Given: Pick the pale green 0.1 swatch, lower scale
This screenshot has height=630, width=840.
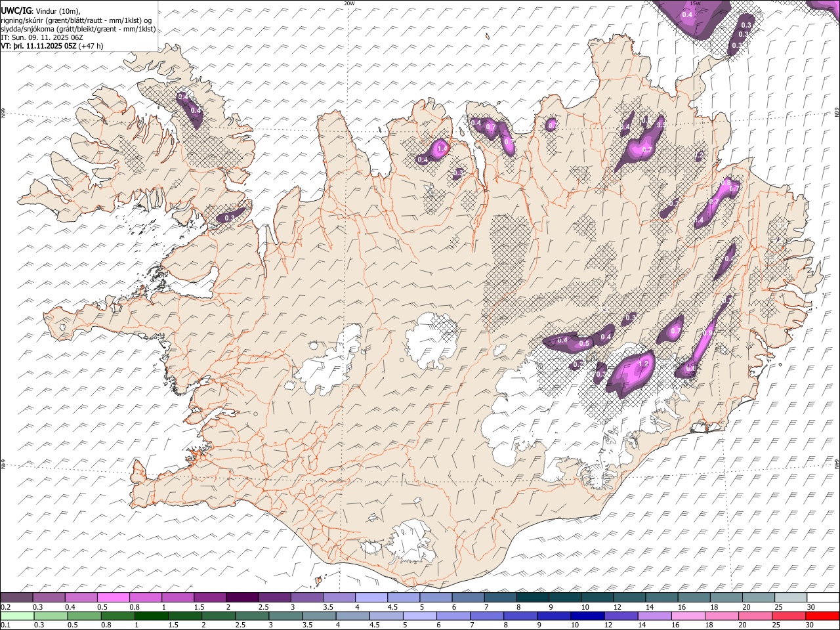Looking at the screenshot, I should click(17, 616).
